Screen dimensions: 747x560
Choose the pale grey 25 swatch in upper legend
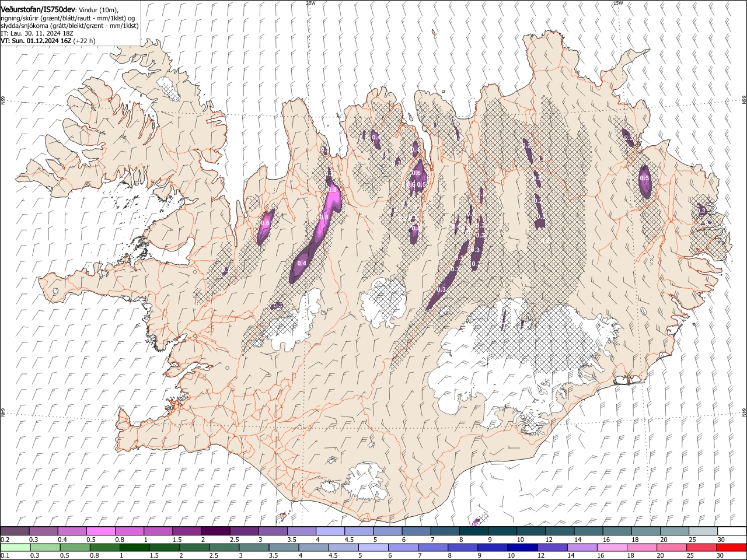tap(703, 531)
